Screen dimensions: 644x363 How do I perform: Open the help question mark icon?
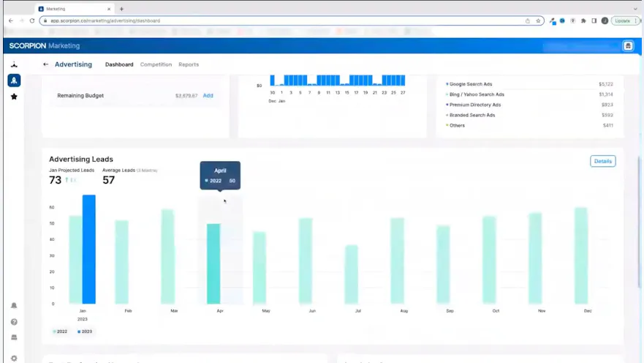click(x=14, y=322)
